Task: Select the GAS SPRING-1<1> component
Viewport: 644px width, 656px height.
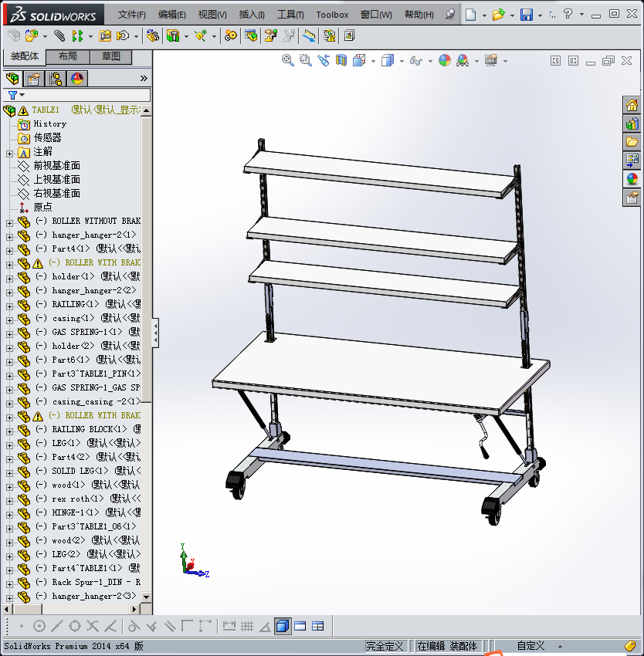Action: pos(86,332)
